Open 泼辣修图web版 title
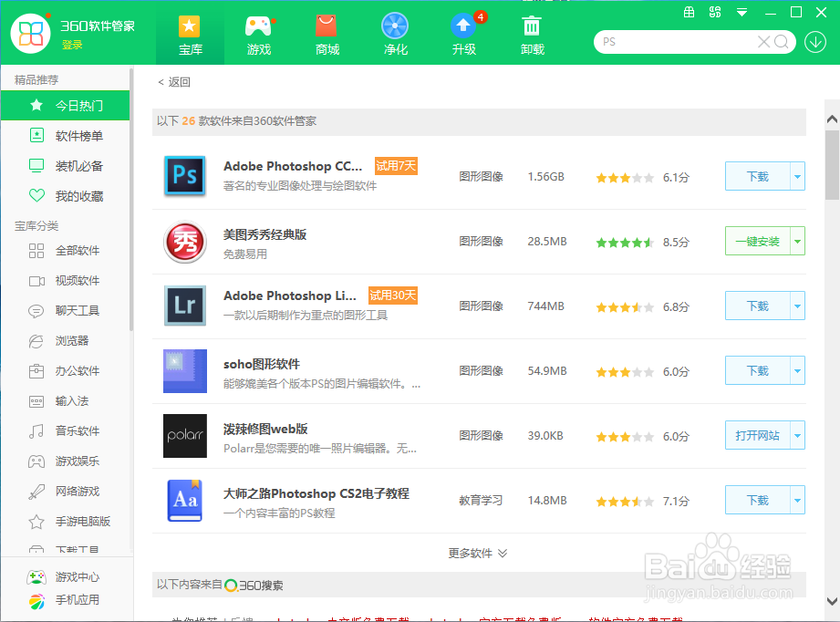Screen dimensions: 840x622 coord(265,430)
